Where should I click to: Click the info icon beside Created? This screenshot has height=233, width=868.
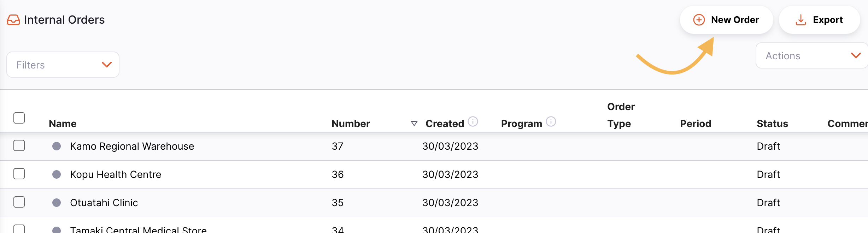point(473,121)
